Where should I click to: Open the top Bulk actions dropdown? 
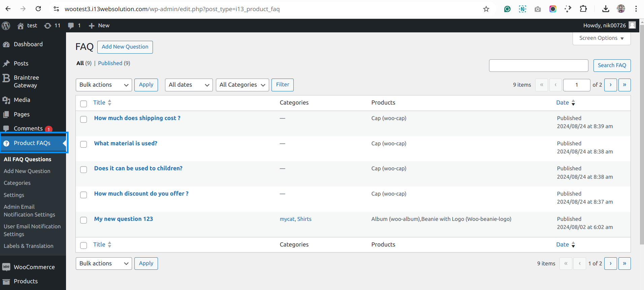point(104,85)
